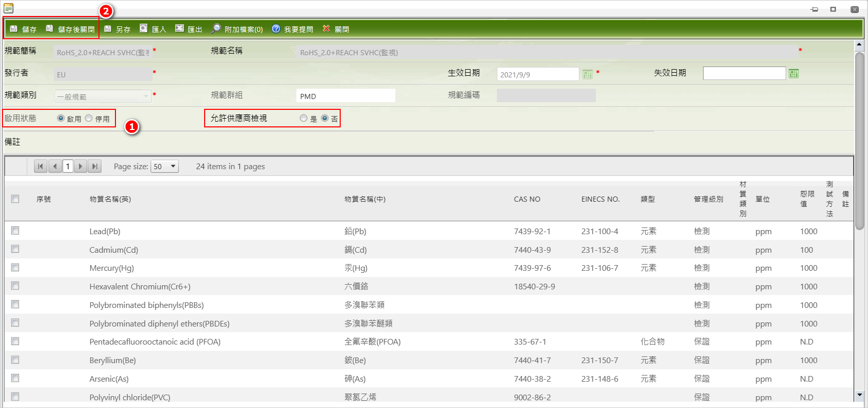Sort by 管理級別 column header
This screenshot has height=408, width=868.
click(708, 199)
